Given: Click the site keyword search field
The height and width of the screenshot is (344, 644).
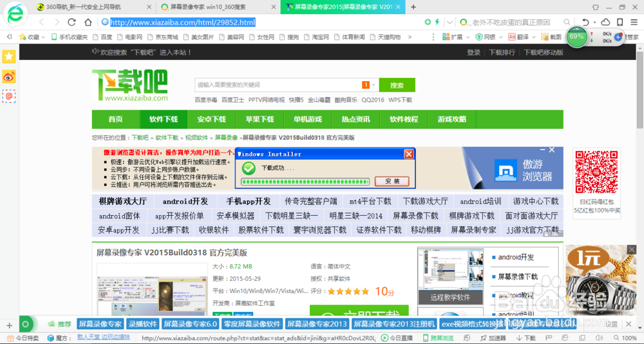Looking at the screenshot, I should [x=278, y=85].
